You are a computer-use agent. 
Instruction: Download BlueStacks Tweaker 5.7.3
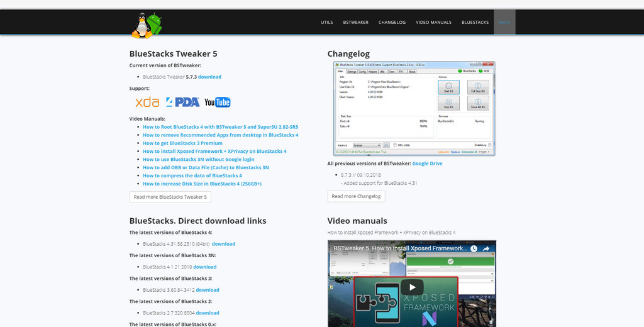coord(209,77)
